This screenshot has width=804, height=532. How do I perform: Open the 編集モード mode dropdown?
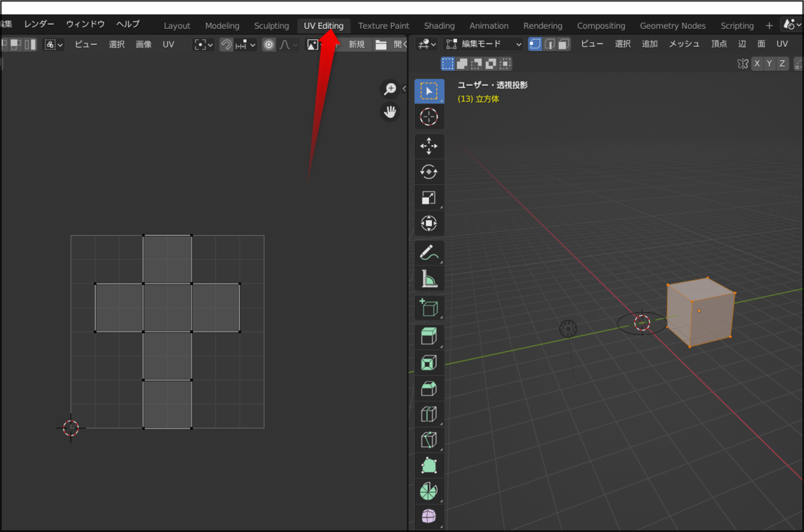click(483, 44)
